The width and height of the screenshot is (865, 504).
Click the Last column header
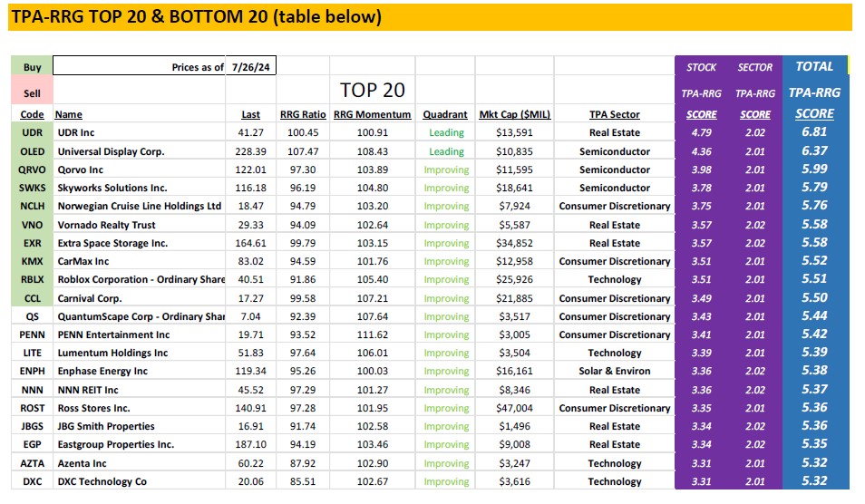click(250, 114)
